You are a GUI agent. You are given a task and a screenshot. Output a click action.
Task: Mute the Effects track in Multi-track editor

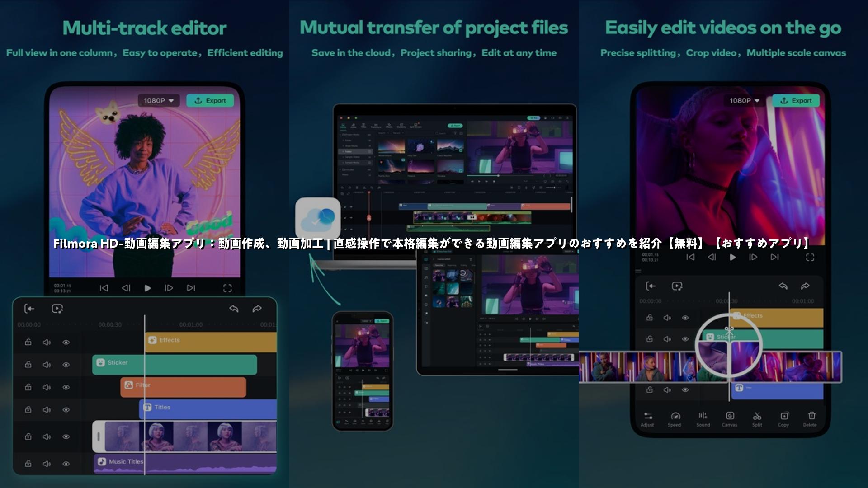click(47, 342)
